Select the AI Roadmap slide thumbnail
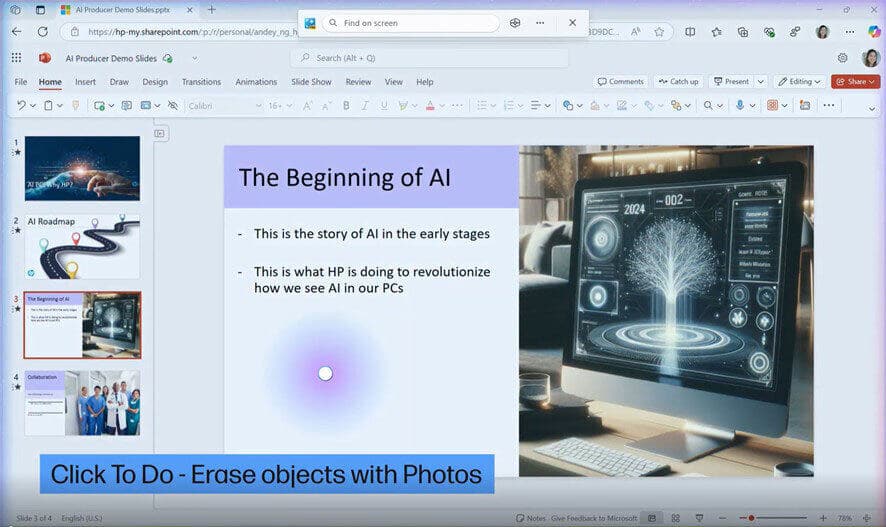 click(x=82, y=246)
